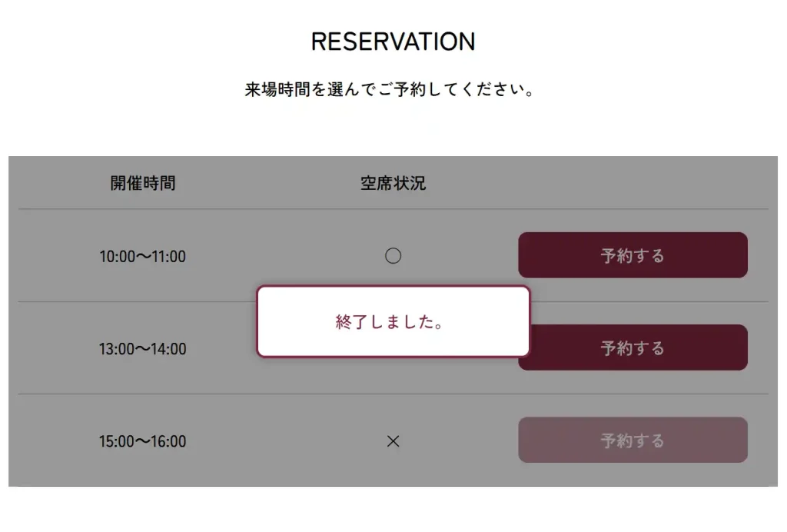Click the × sold-out icon for 15:00〜16:00

(x=393, y=441)
